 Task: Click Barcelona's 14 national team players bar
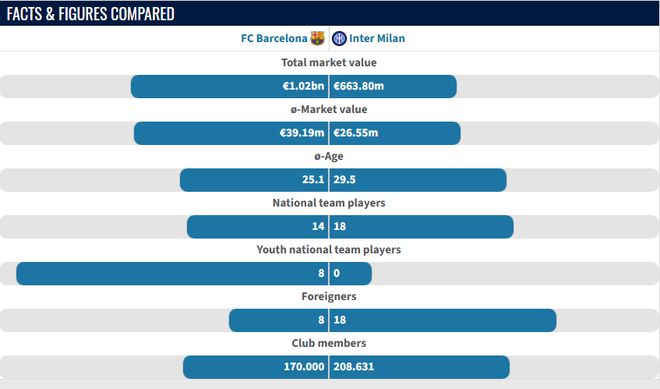tap(258, 226)
